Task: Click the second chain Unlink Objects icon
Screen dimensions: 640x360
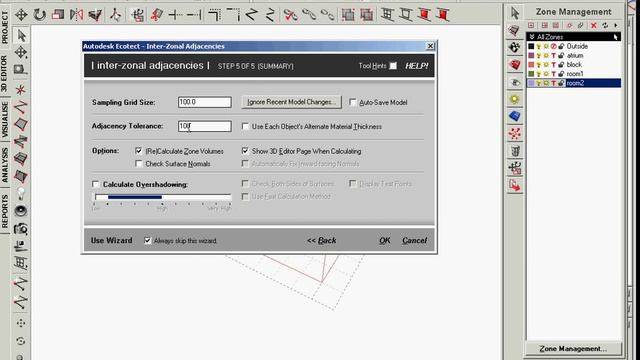Action: [327, 15]
